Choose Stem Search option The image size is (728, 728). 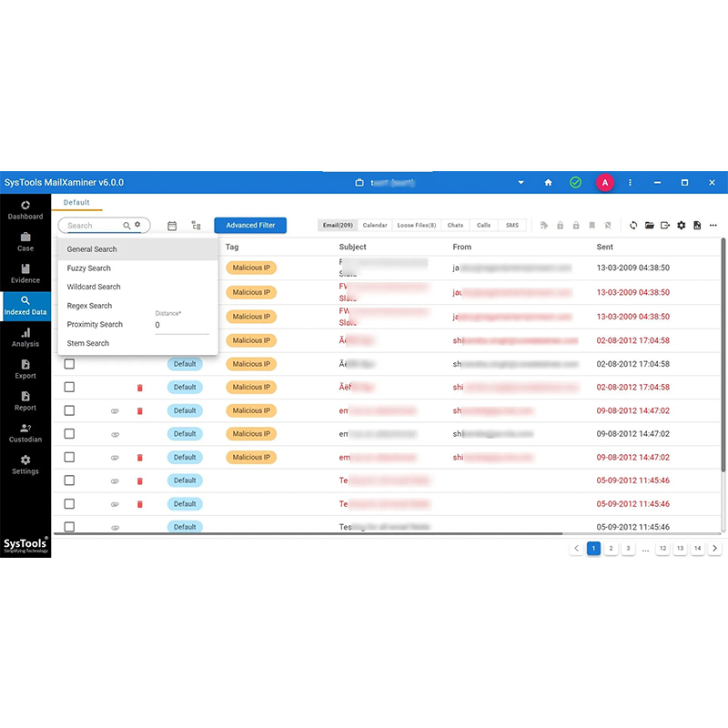(x=138, y=344)
